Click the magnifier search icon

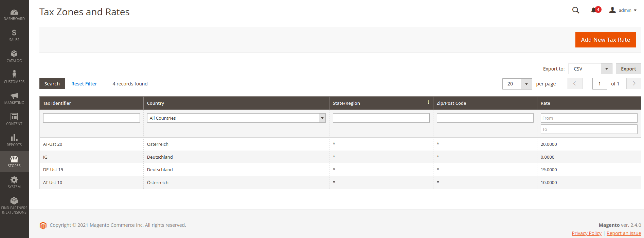[576, 11]
